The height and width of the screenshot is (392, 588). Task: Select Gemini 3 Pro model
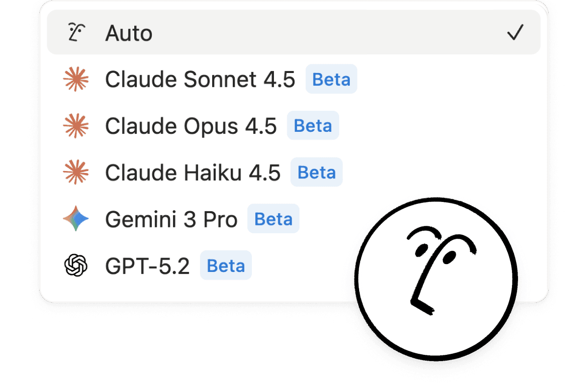click(171, 220)
